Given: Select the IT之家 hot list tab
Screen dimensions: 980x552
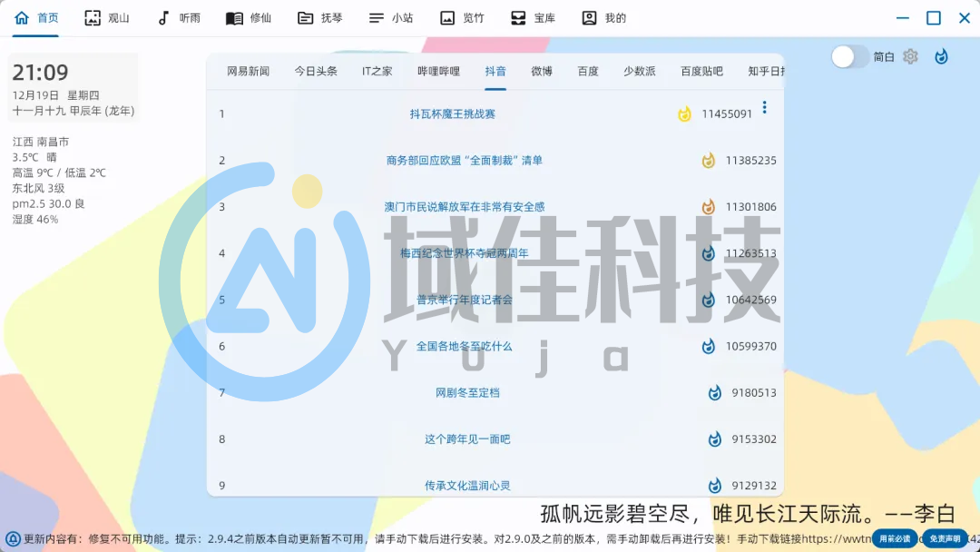Looking at the screenshot, I should (377, 71).
